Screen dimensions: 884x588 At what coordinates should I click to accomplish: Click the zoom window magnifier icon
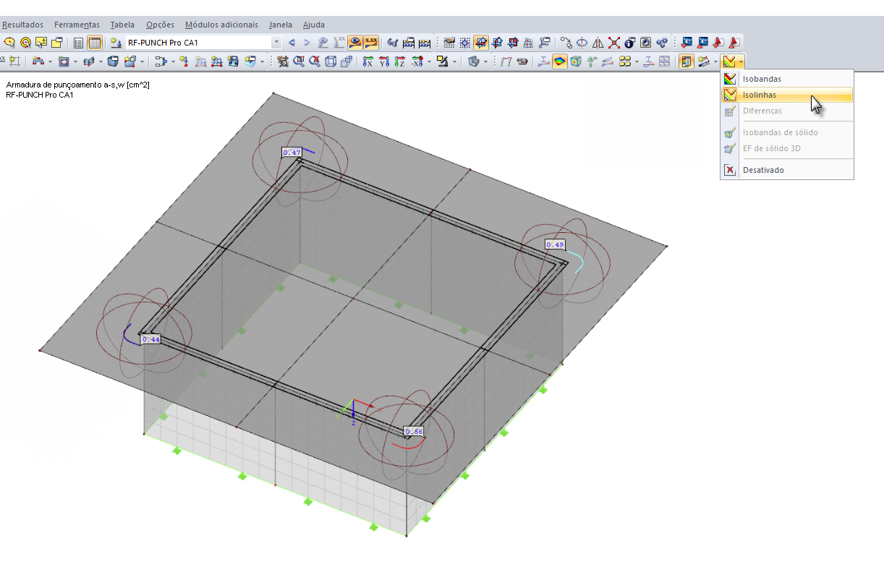pos(299,61)
